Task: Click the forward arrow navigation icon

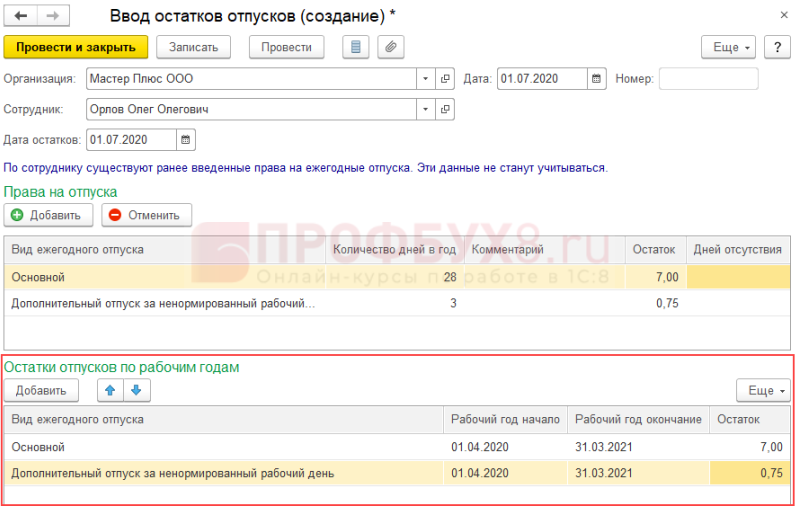Action: point(53,16)
